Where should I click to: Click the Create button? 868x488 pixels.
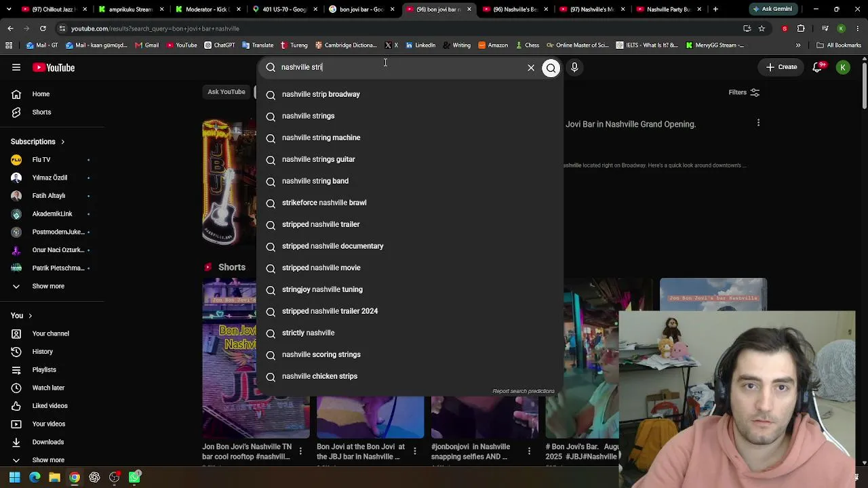(781, 67)
